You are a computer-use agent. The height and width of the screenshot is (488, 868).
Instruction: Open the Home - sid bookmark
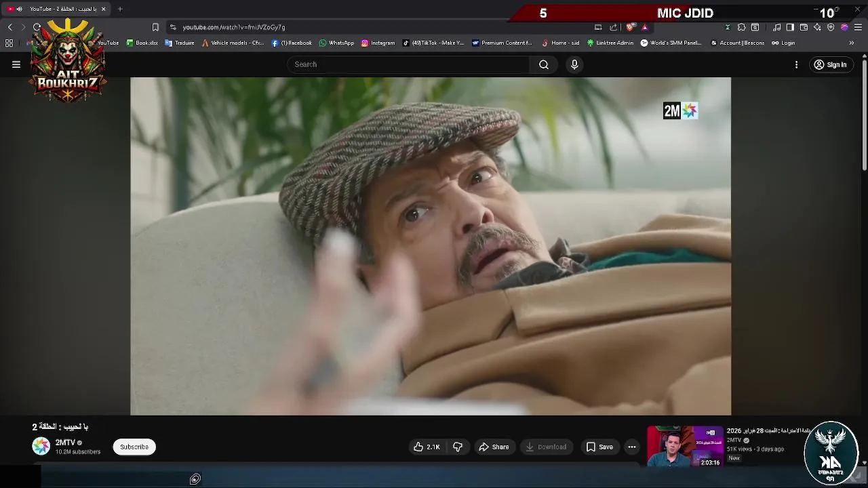click(x=561, y=43)
